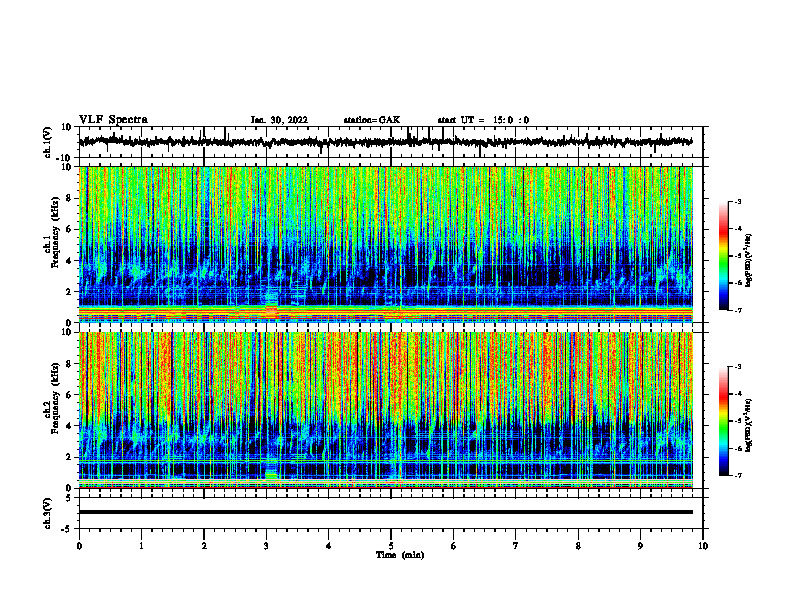Click the "Time (min)" axis label
The width and height of the screenshot is (792, 612).
pos(400,555)
